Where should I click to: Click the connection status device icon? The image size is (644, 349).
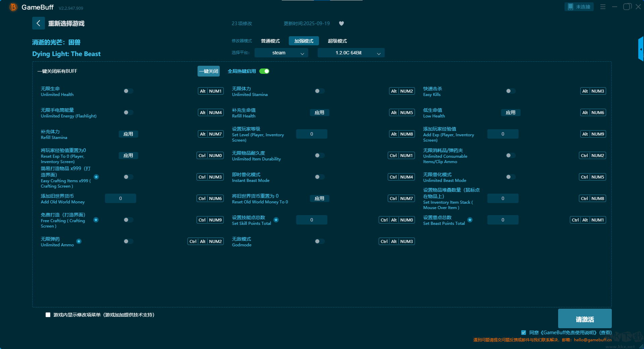point(570,7)
